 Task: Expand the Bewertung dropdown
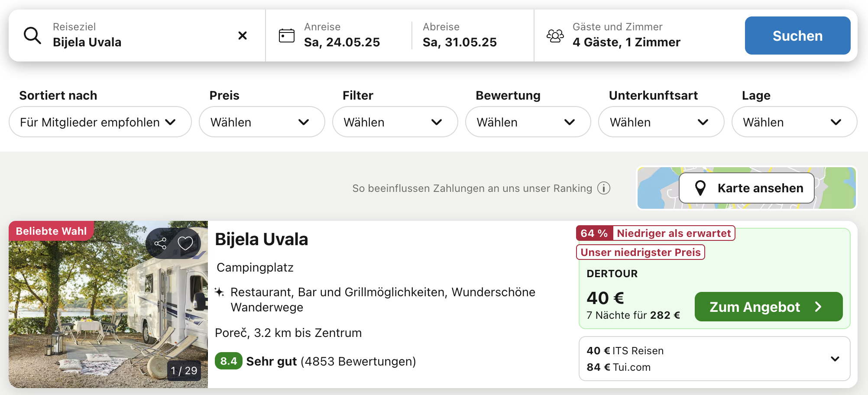(528, 122)
